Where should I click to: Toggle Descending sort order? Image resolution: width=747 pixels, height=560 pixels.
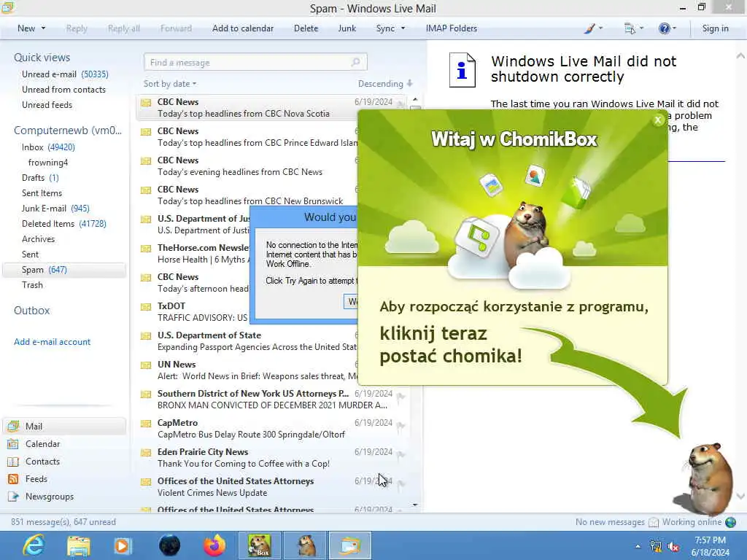(385, 84)
